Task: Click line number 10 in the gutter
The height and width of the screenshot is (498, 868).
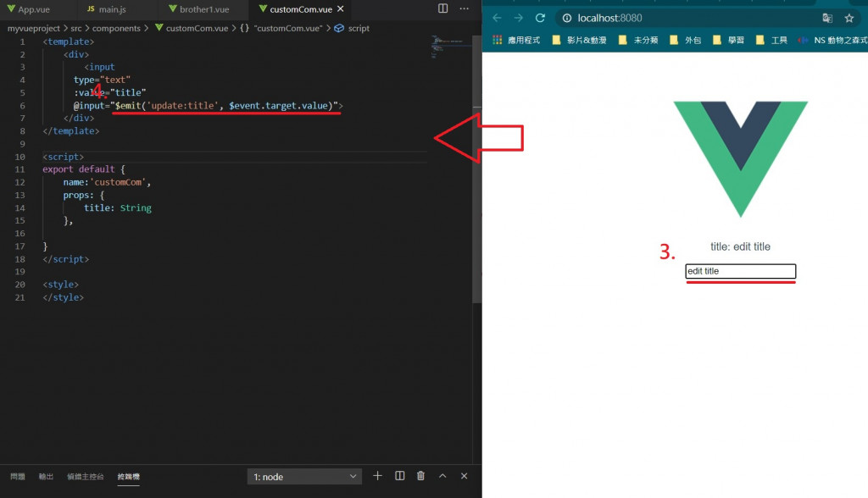Action: [x=20, y=157]
